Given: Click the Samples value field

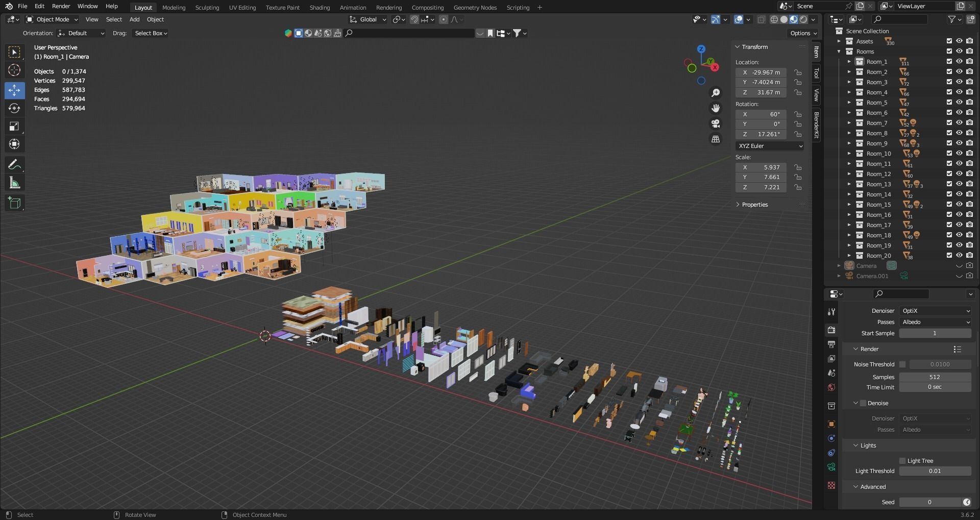Looking at the screenshot, I should (935, 377).
